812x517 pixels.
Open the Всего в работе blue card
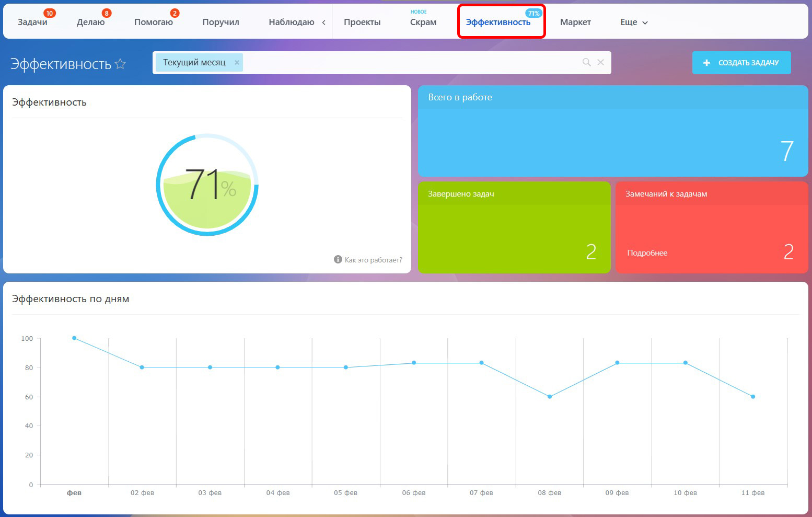[613, 131]
